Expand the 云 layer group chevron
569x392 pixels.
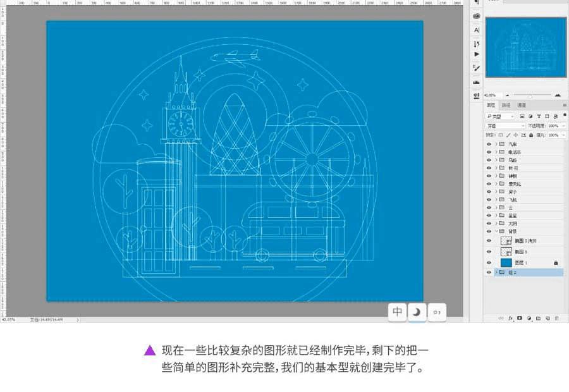[x=496, y=207]
